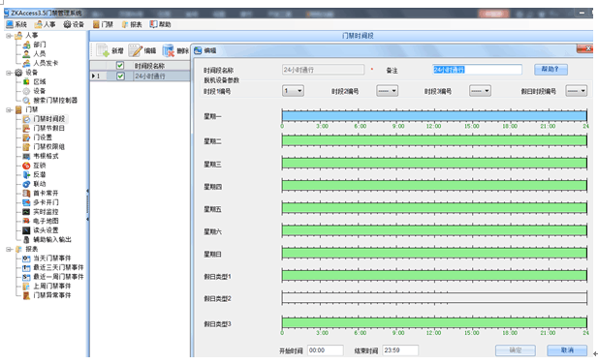Open 实时监控 monitor icon in sidebar

click(26, 212)
